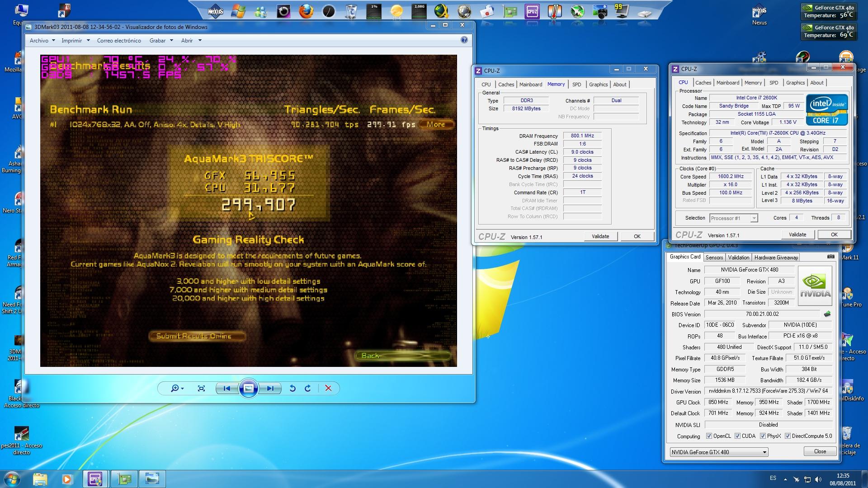This screenshot has width=868, height=488.
Task: Open the Archivo menu dropdown
Action: point(42,40)
